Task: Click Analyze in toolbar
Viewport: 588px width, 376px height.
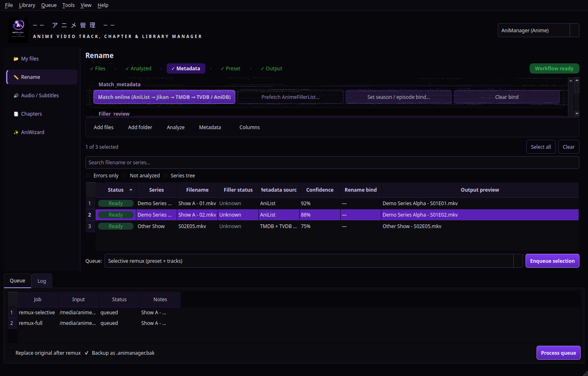Action: pos(176,128)
